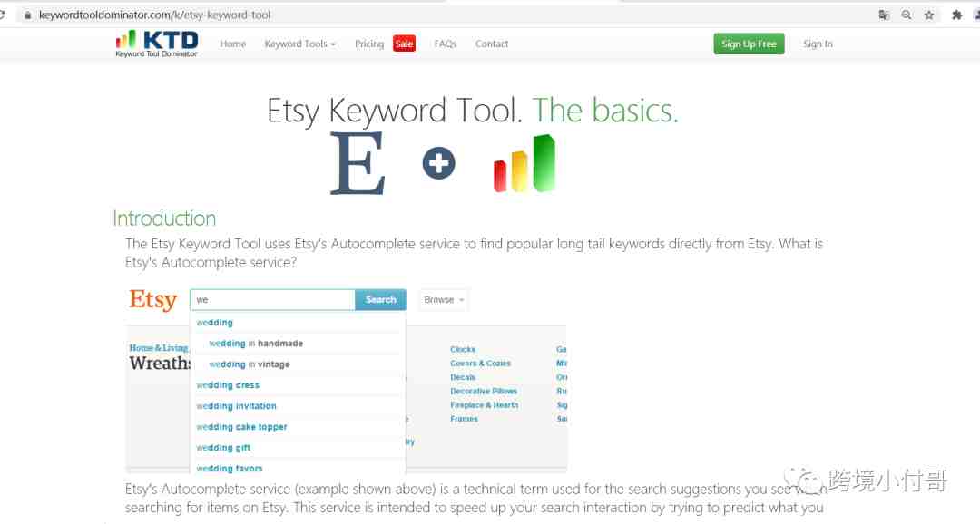Click the Frames category link

click(464, 419)
